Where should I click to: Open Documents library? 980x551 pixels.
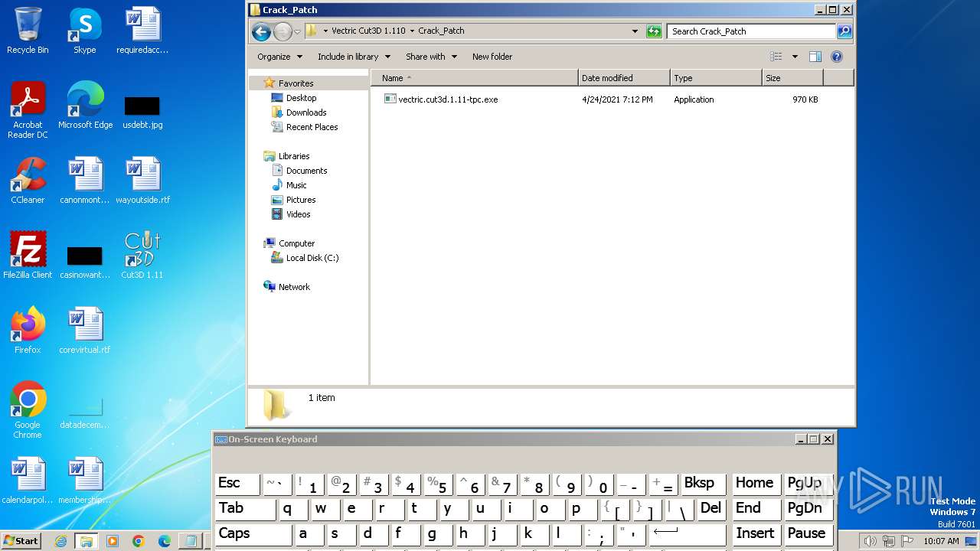[306, 171]
